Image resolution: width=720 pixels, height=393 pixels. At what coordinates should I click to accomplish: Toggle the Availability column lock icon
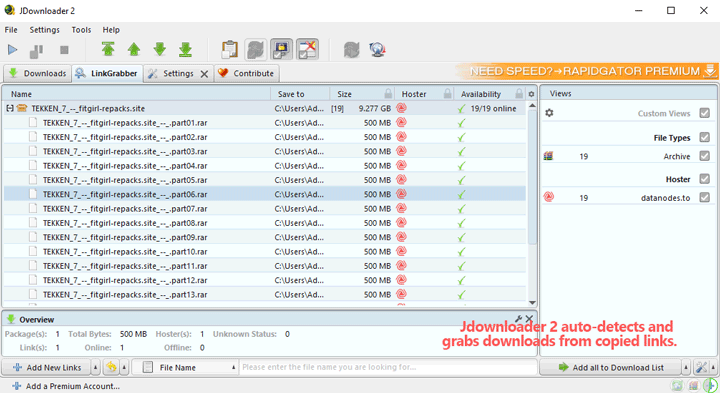click(x=519, y=94)
